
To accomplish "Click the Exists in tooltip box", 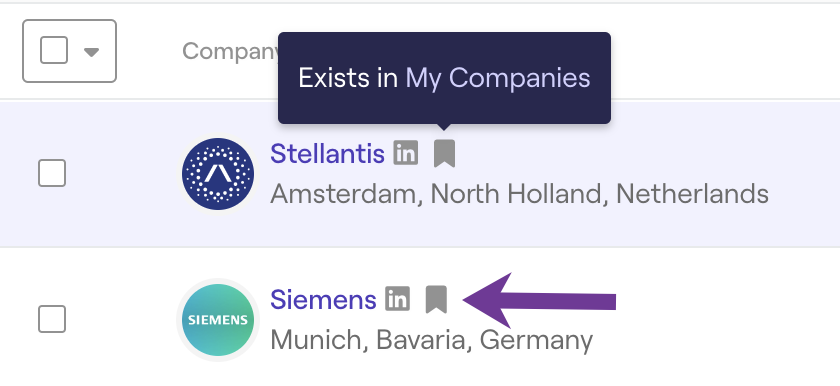I will tap(444, 78).
